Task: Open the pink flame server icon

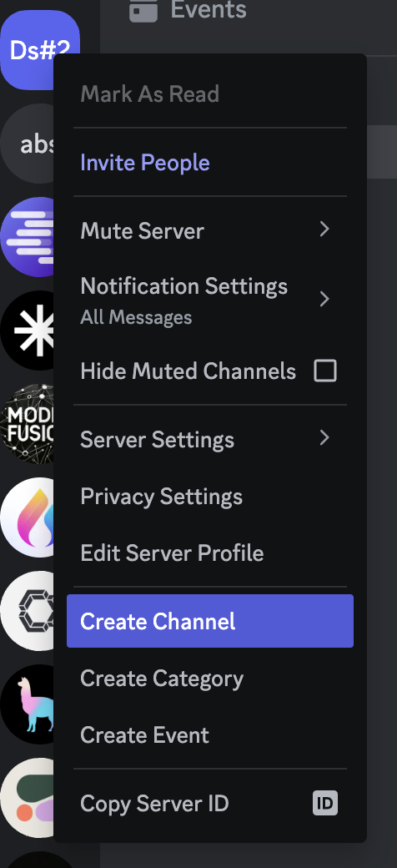Action: (x=28, y=517)
